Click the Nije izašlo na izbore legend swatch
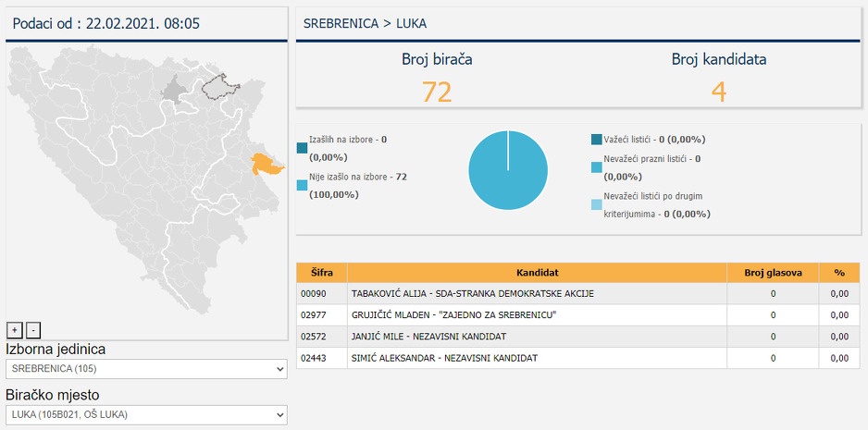The height and width of the screenshot is (430, 868). point(302,185)
